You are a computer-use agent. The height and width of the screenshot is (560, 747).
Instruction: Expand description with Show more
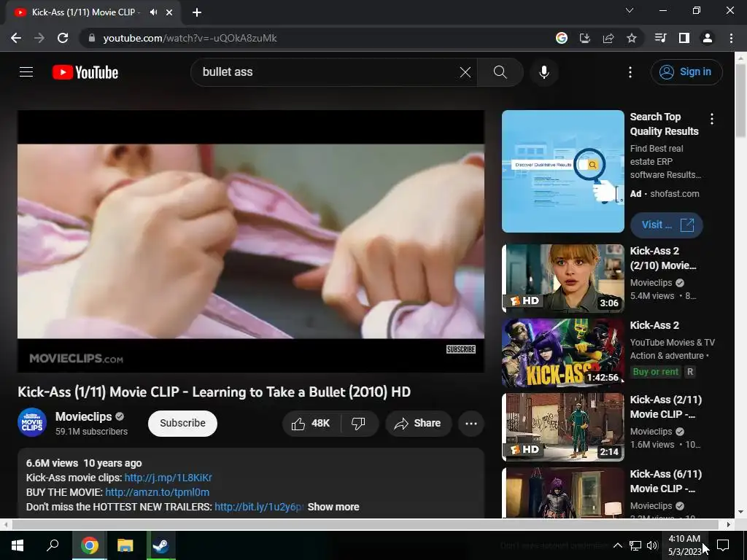coord(333,507)
